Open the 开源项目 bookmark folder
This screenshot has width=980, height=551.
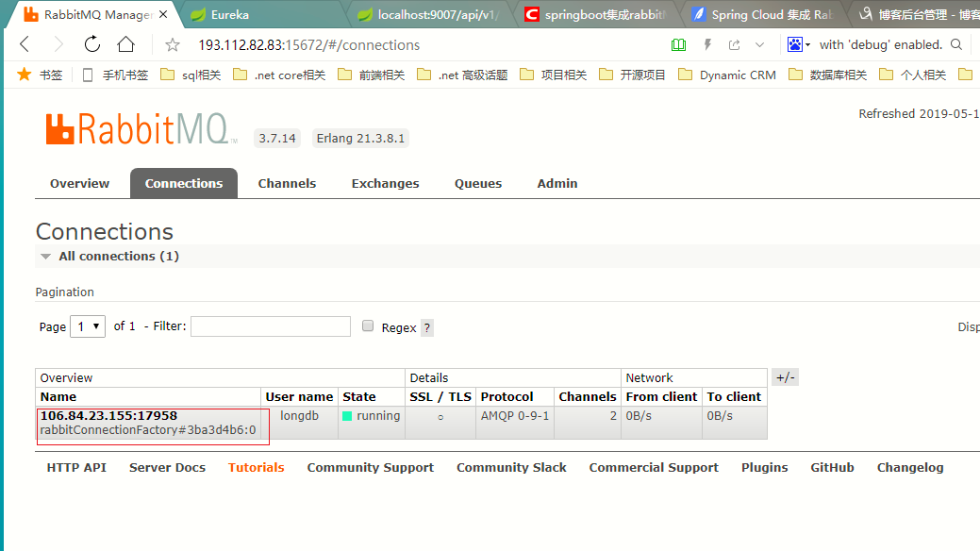click(x=632, y=75)
